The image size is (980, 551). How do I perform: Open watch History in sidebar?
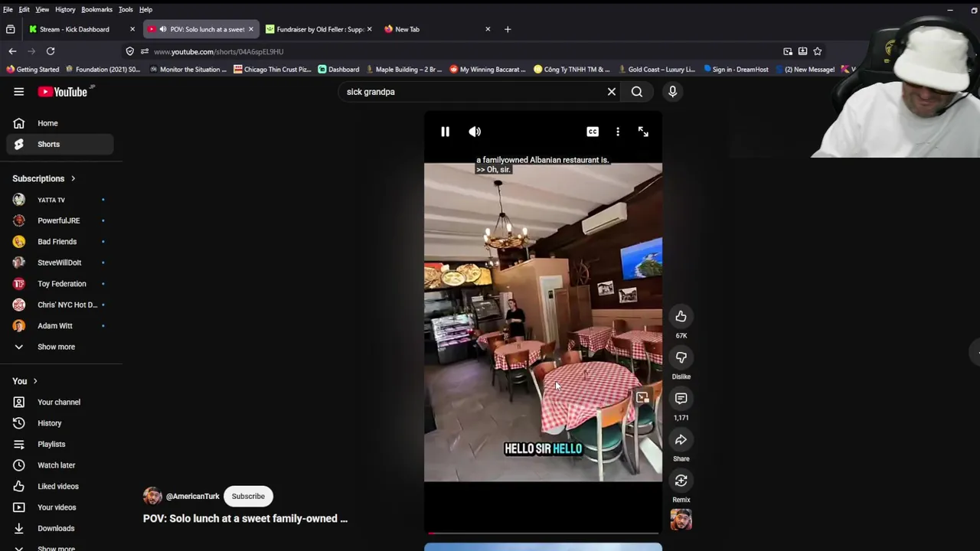coord(60,423)
